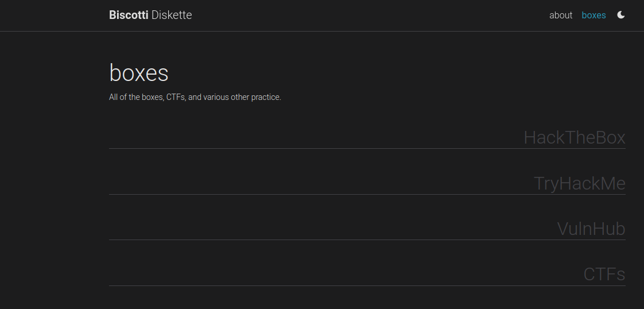This screenshot has height=309, width=644.
Task: Click the divider line beneath the CTFs heading
Action: point(367,286)
